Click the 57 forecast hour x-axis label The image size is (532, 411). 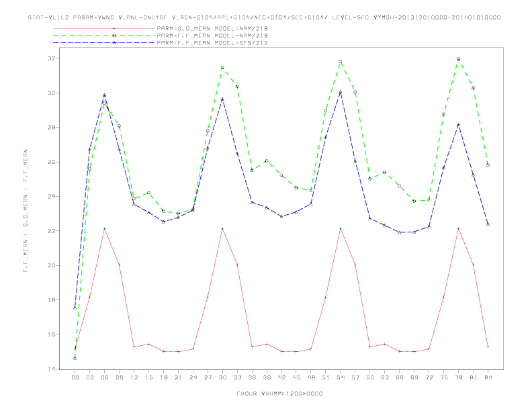click(x=355, y=377)
